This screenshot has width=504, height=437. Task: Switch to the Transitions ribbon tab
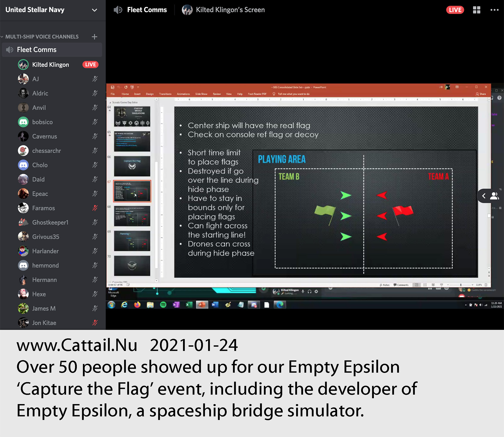[x=165, y=94]
